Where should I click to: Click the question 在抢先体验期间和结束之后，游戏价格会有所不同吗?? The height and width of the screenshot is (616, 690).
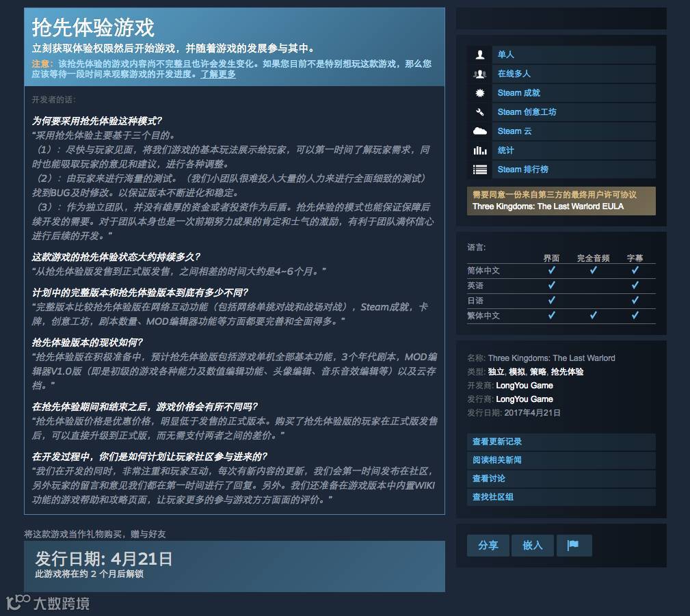tap(145, 406)
